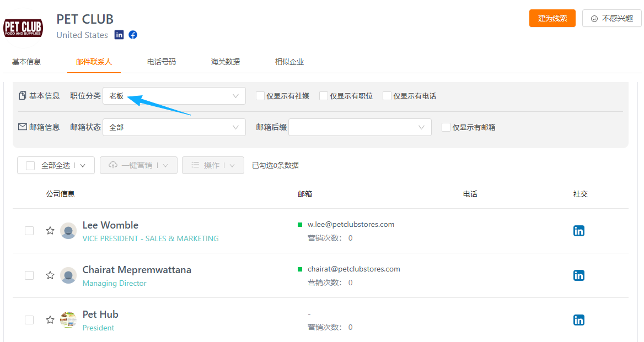Viewport: 644px width, 342px height.
Task: Expand the 操作 dropdown arrow
Action: [x=232, y=165]
